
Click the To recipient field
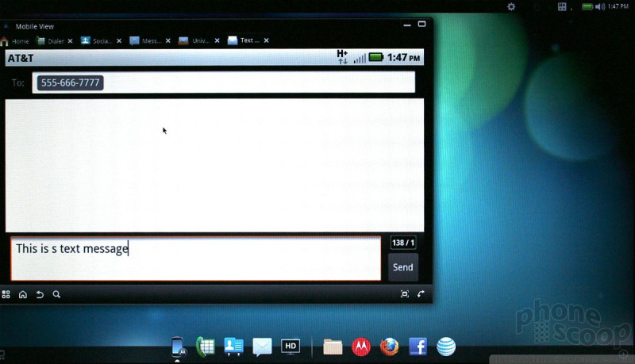coord(224,82)
